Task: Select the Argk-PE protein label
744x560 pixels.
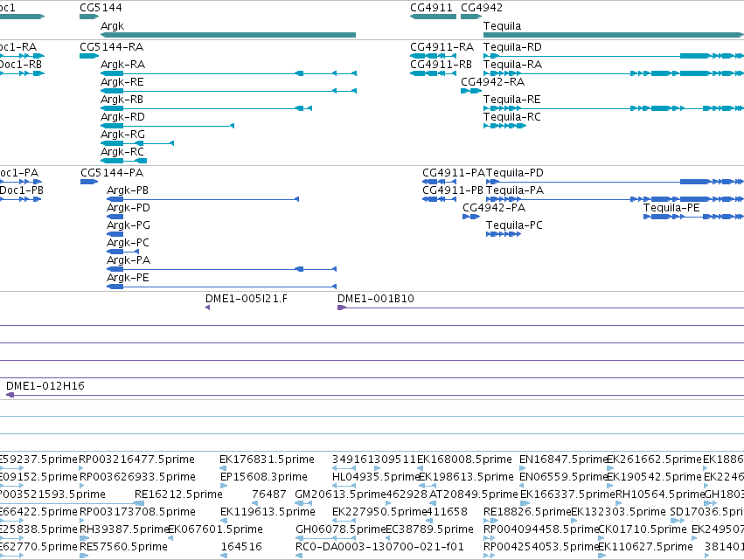Action: (128, 279)
